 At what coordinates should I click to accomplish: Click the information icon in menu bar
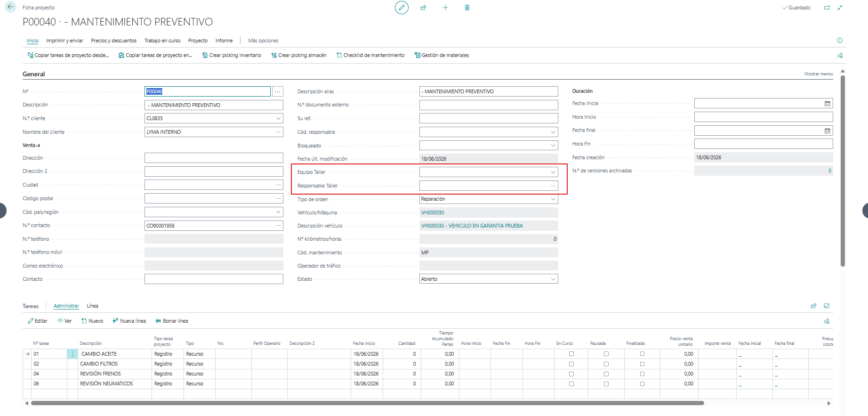point(840,41)
